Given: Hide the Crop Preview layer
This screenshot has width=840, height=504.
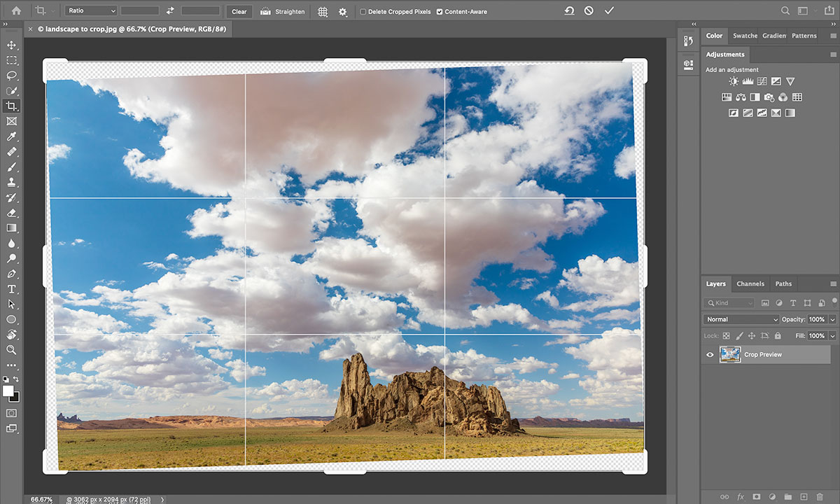Looking at the screenshot, I should click(x=710, y=355).
